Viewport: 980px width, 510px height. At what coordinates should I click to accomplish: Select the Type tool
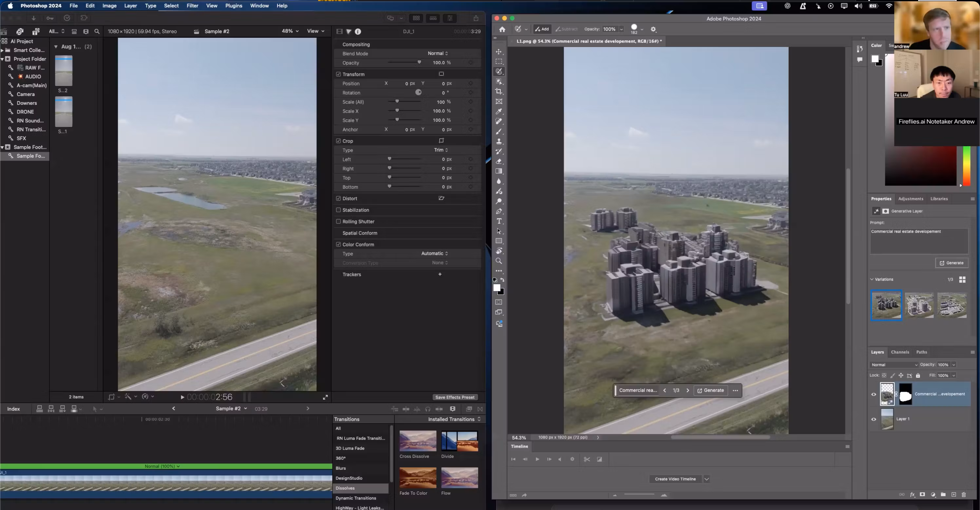pos(499,221)
